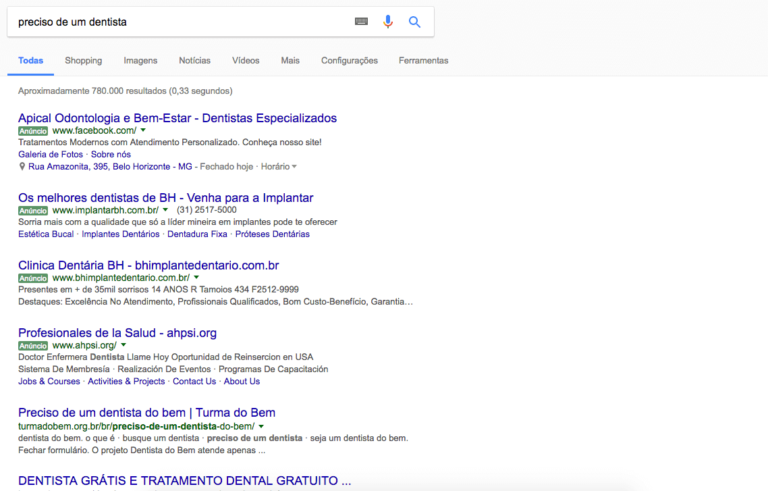The image size is (768, 491).
Task: Start voice search with microphone icon
Action: pyautogui.click(x=388, y=22)
